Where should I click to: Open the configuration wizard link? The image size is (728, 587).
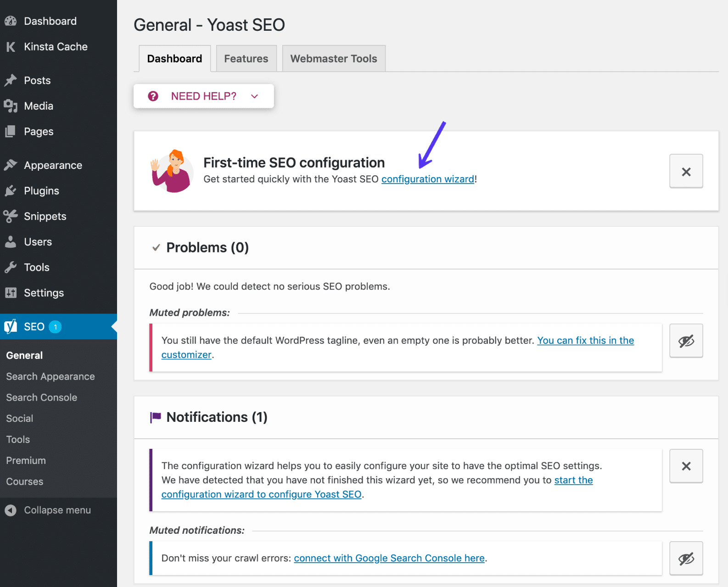[427, 179]
